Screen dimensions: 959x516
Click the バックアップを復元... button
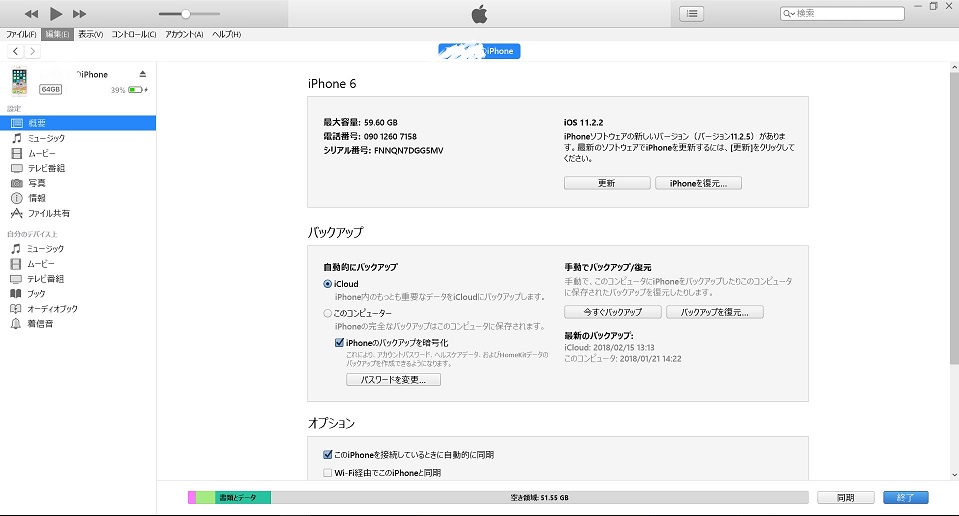[714, 312]
